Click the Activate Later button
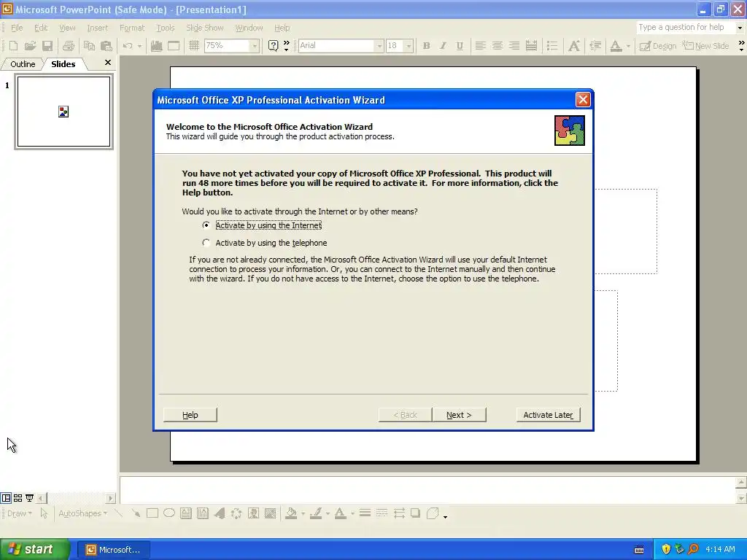This screenshot has width=747, height=560. point(549,415)
